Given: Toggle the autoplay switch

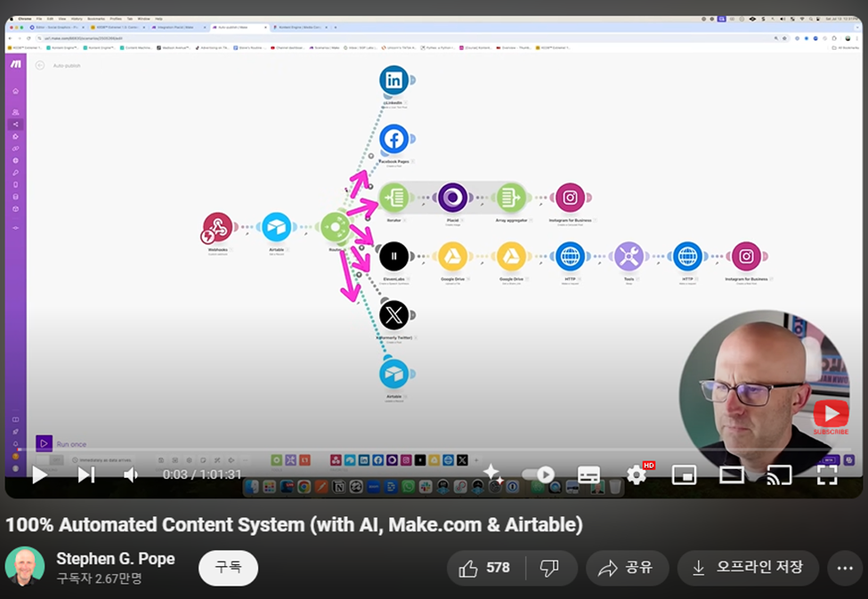Looking at the screenshot, I should (538, 474).
